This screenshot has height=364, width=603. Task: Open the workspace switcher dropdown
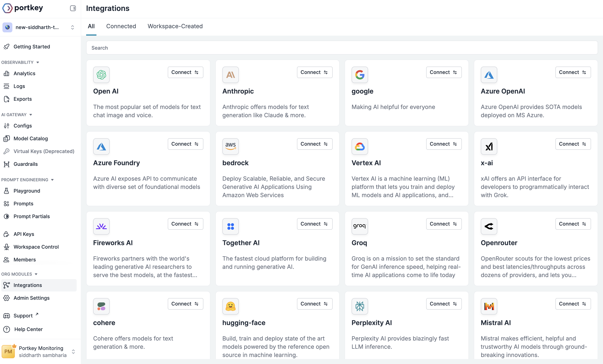[73, 27]
